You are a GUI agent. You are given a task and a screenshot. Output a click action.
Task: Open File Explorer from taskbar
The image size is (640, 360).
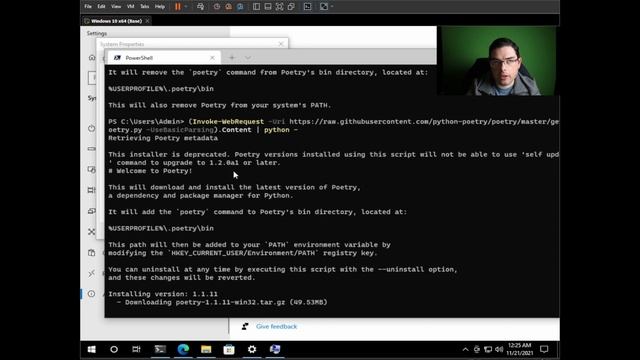coord(206,349)
